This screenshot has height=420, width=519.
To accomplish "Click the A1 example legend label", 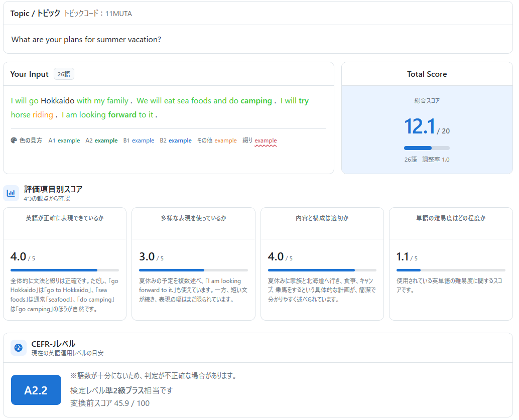I will click(x=64, y=141).
